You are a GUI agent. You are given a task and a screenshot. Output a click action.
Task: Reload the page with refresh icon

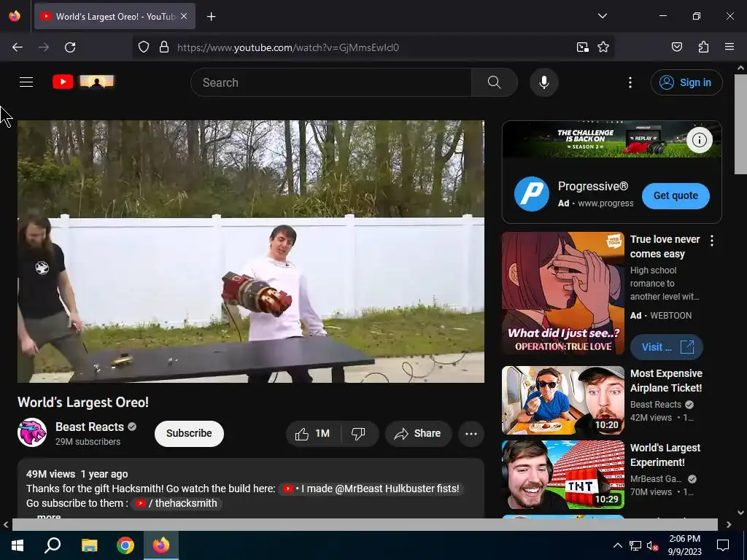point(70,47)
